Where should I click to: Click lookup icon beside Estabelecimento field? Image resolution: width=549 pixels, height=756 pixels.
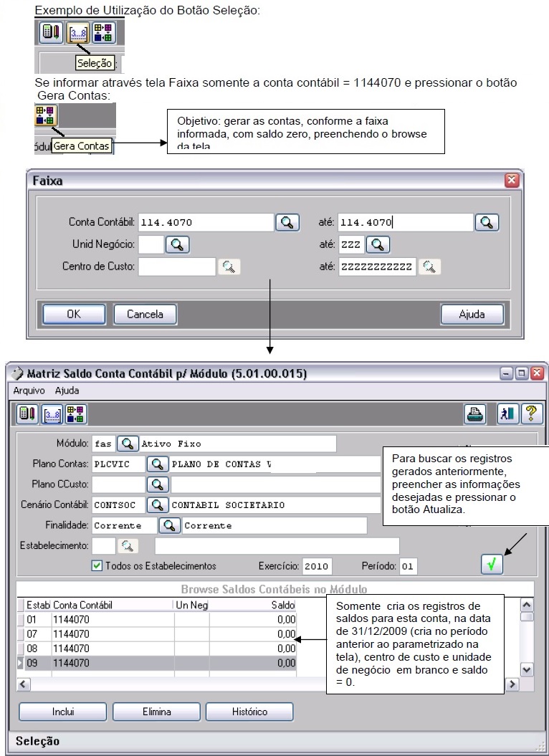tap(128, 546)
